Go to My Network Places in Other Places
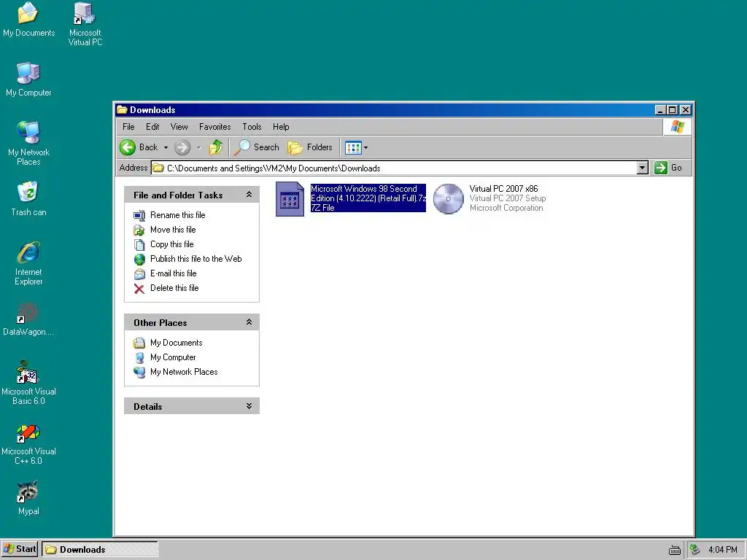The image size is (747, 560). pyautogui.click(x=184, y=372)
